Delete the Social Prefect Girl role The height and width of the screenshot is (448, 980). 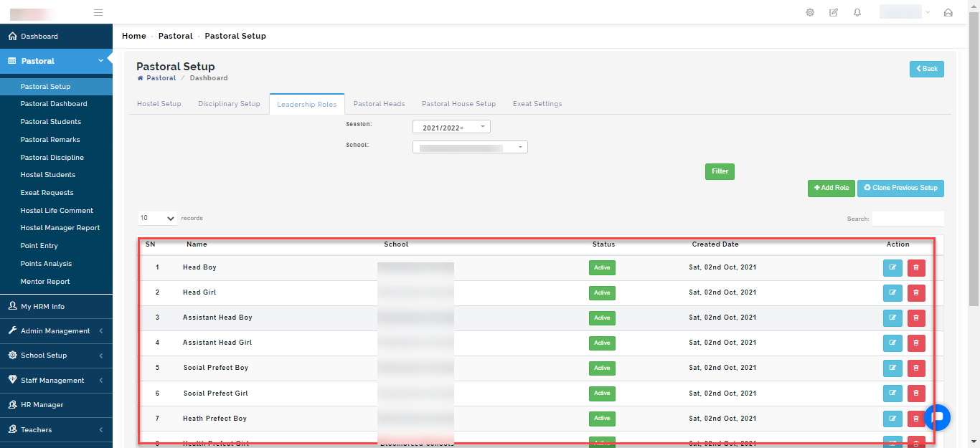point(916,394)
